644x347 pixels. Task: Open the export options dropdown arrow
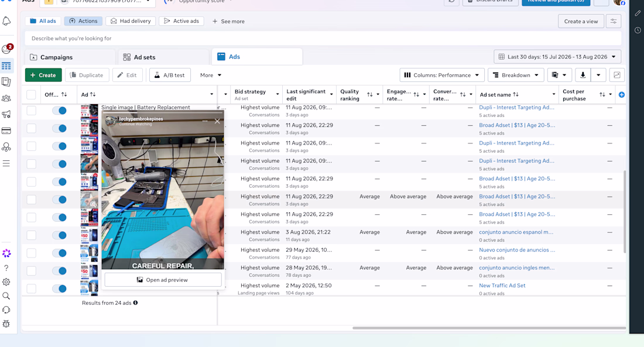click(x=598, y=75)
